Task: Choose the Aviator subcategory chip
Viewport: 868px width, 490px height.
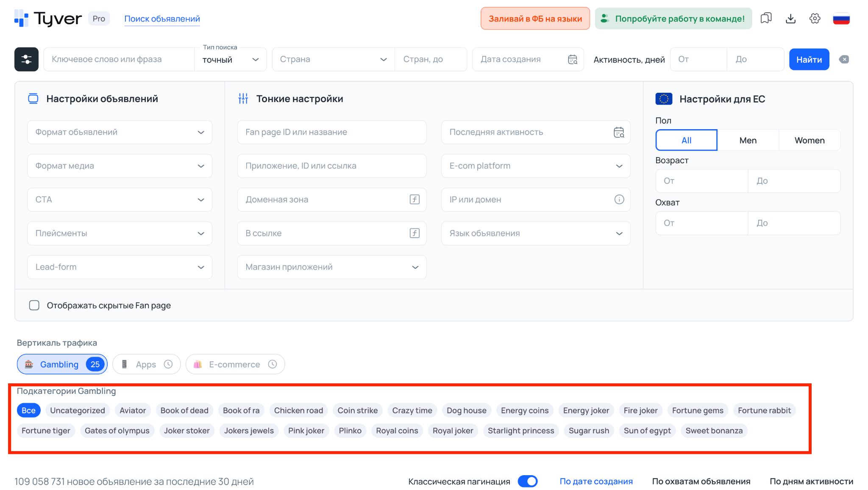Action: pos(132,410)
